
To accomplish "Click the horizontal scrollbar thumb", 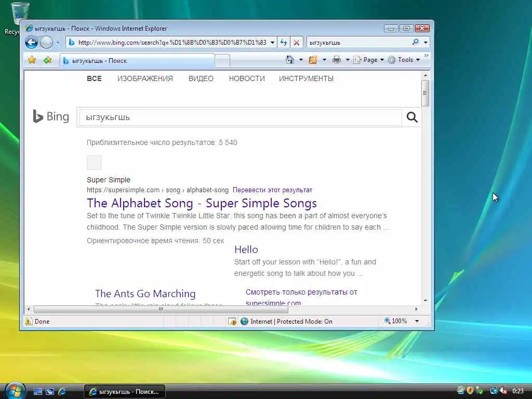I will [161, 309].
